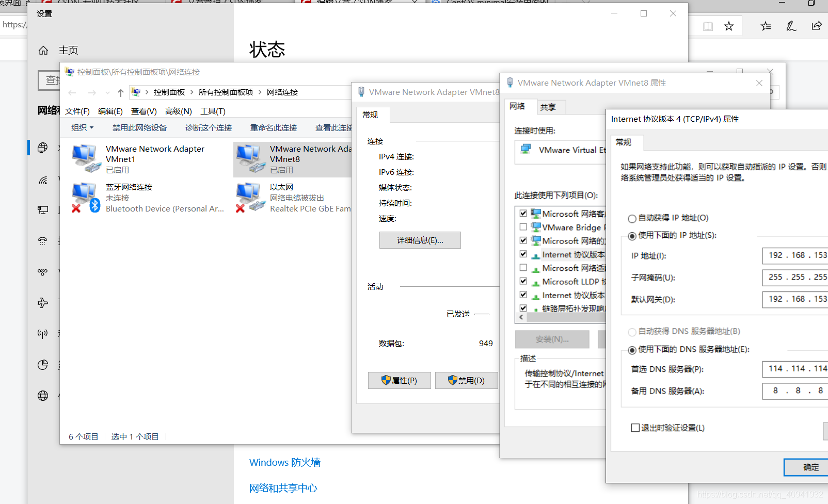The image size is (828, 504).
Task: Click 重命名此连接 toolbar button
Action: 274,127
